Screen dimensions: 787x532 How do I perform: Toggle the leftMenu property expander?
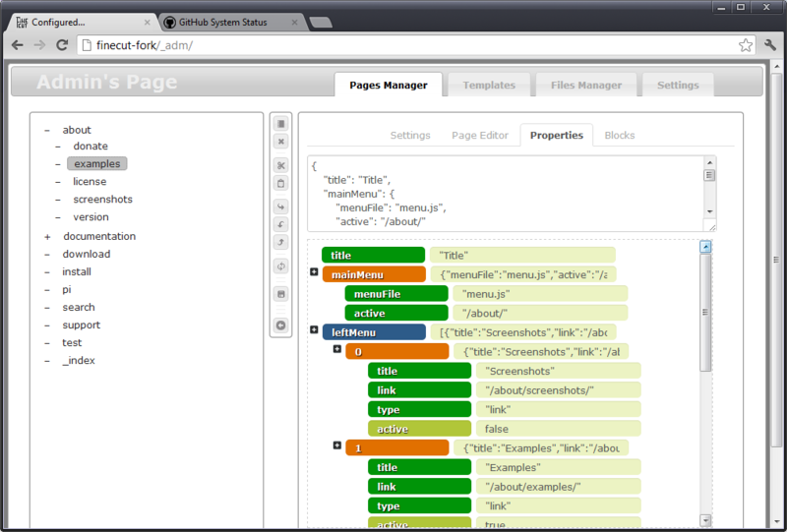(314, 329)
